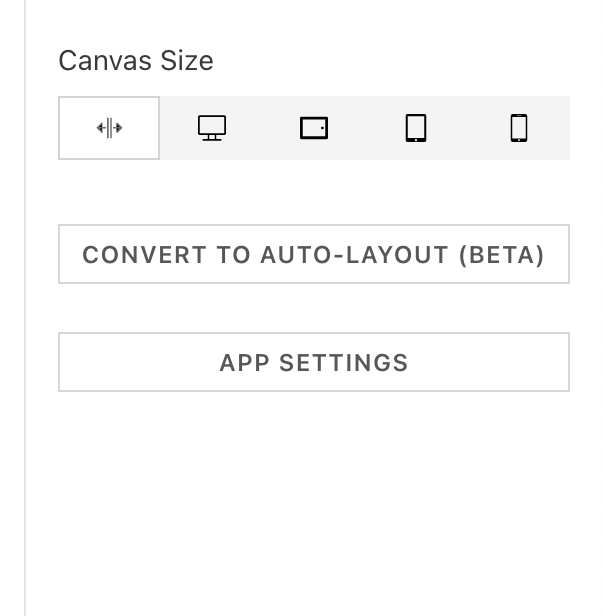This screenshot has height=616, width=602.
Task: Switch canvas to mobile phone size
Action: 518,128
